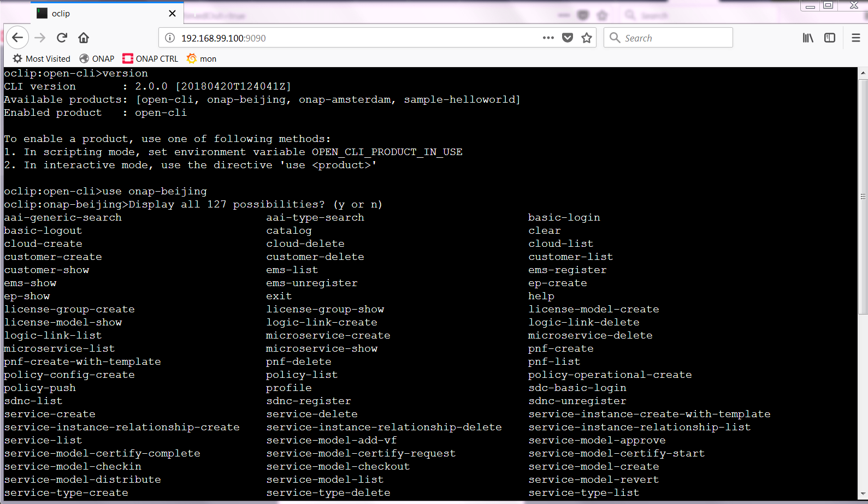Click 'microservice-show' command text

pyautogui.click(x=322, y=348)
